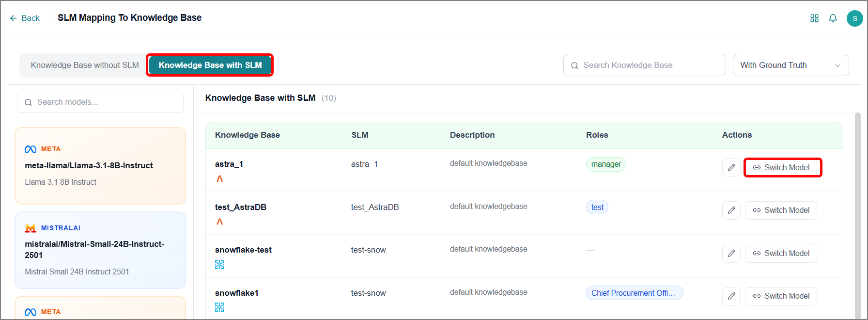The image size is (868, 320).
Task: Click the magnifier in Search Knowledge Base
Action: [574, 65]
